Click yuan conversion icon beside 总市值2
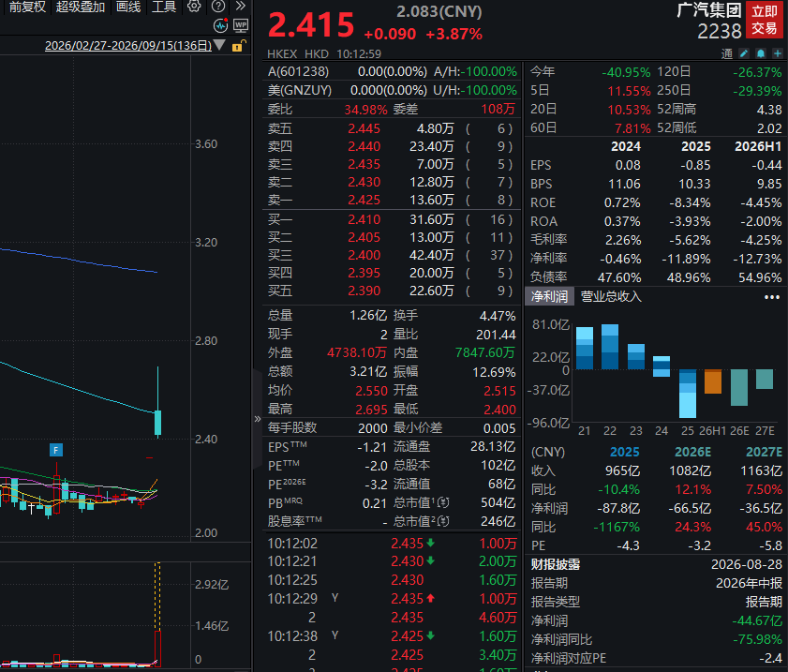788x672 pixels. tap(443, 521)
